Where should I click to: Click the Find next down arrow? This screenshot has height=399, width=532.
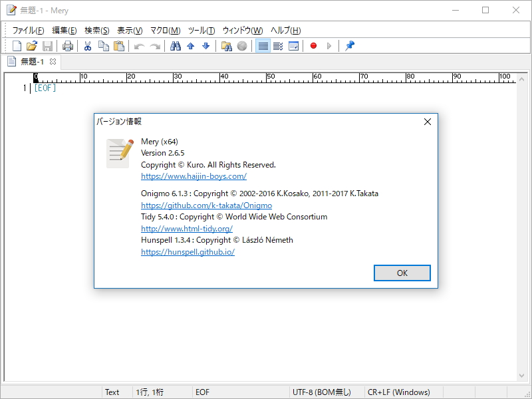tap(206, 46)
